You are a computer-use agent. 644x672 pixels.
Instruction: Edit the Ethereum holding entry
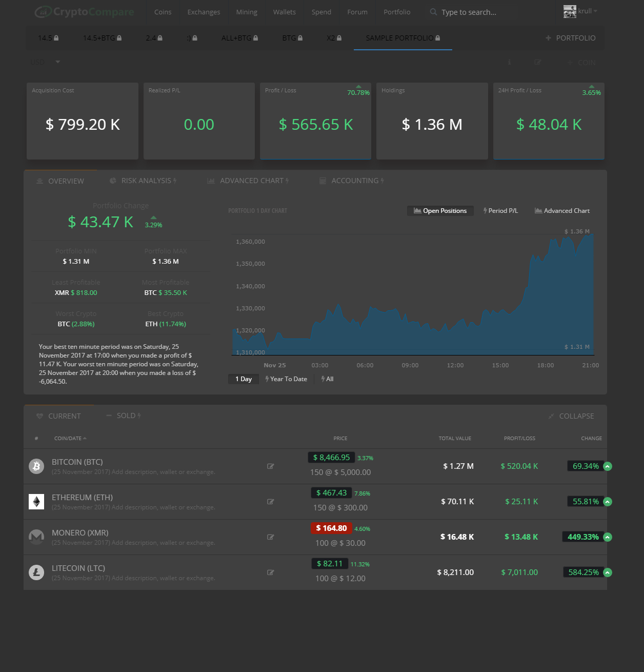pyautogui.click(x=271, y=502)
